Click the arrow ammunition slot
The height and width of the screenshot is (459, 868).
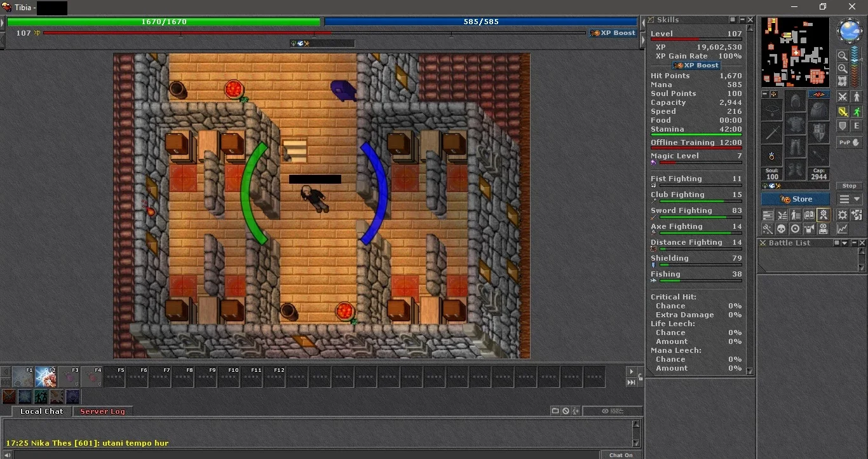click(x=819, y=156)
